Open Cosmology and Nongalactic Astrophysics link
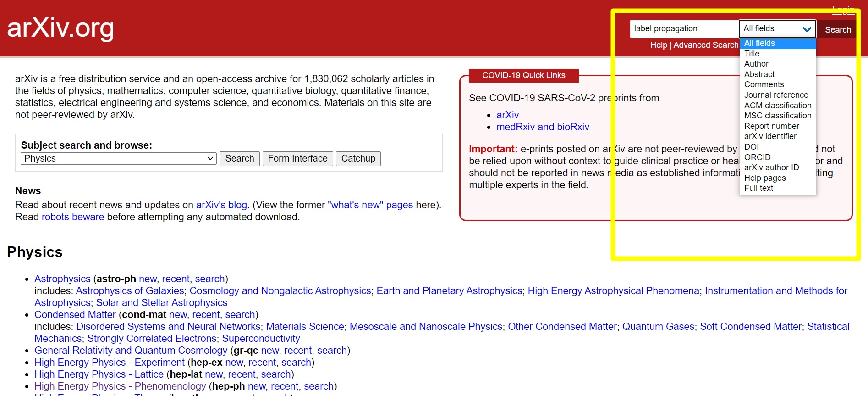This screenshot has height=396, width=868. tap(280, 291)
